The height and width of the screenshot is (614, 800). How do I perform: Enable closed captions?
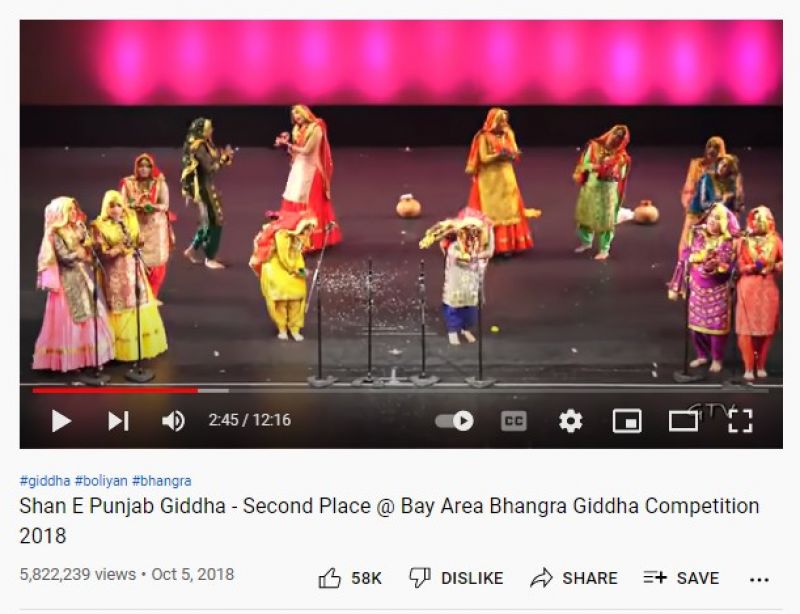click(x=513, y=421)
